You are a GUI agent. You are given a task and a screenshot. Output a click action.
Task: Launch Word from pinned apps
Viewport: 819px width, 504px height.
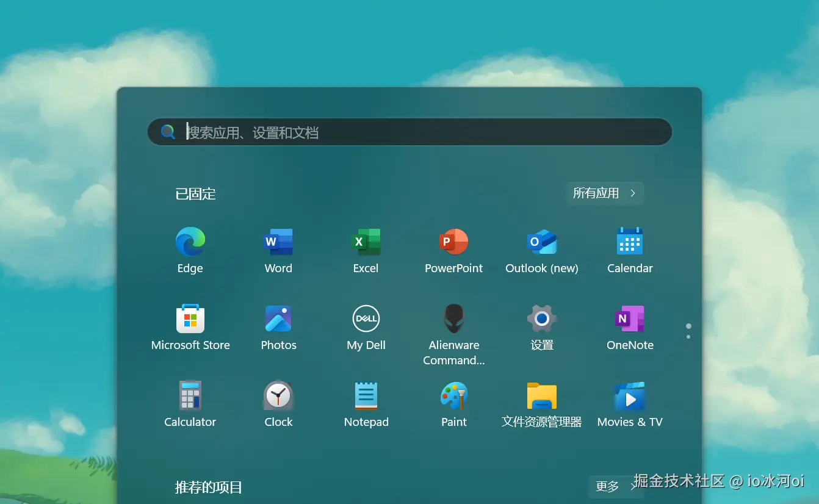click(x=278, y=242)
